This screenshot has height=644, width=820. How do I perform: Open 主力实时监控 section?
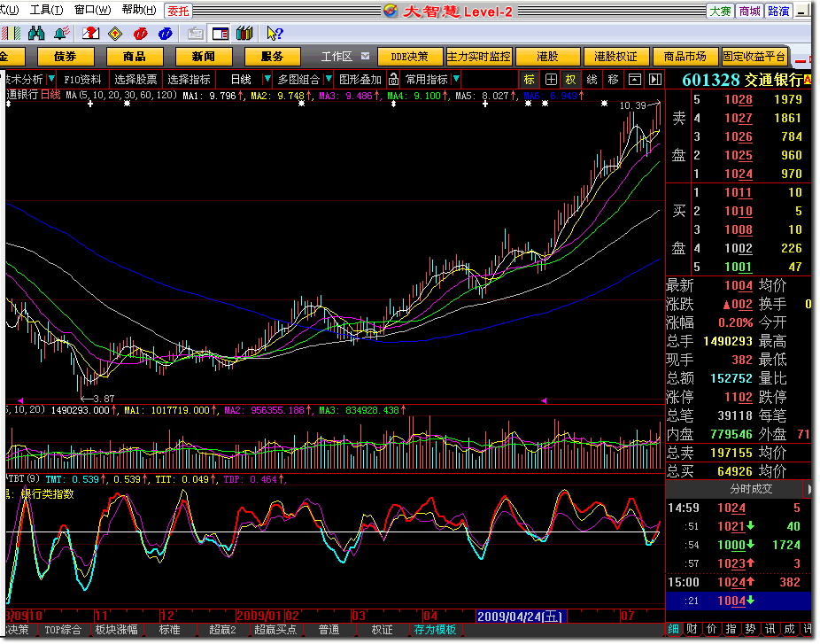click(x=478, y=57)
